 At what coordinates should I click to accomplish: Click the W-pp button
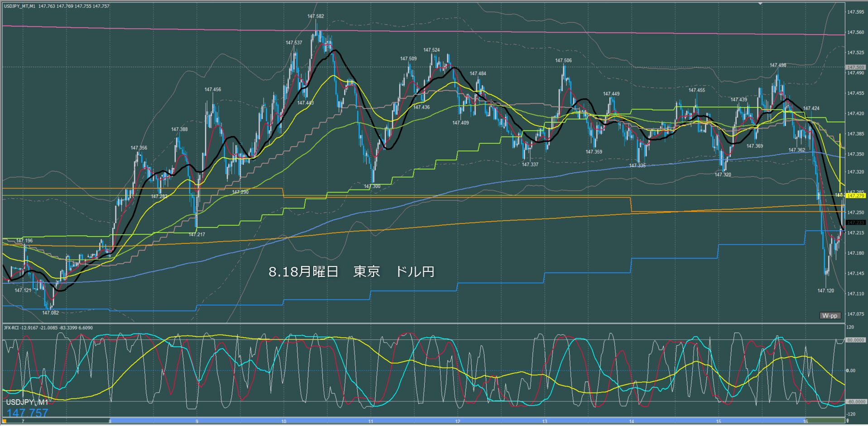830,315
